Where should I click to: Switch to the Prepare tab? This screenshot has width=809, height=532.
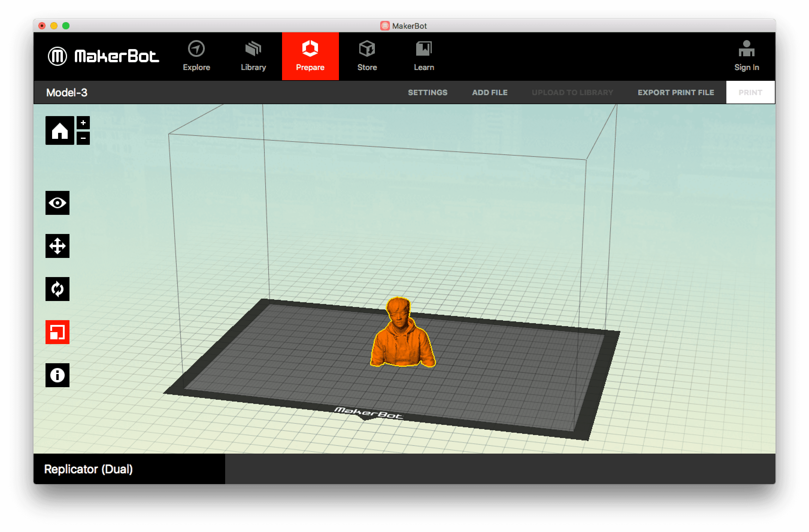pyautogui.click(x=310, y=56)
